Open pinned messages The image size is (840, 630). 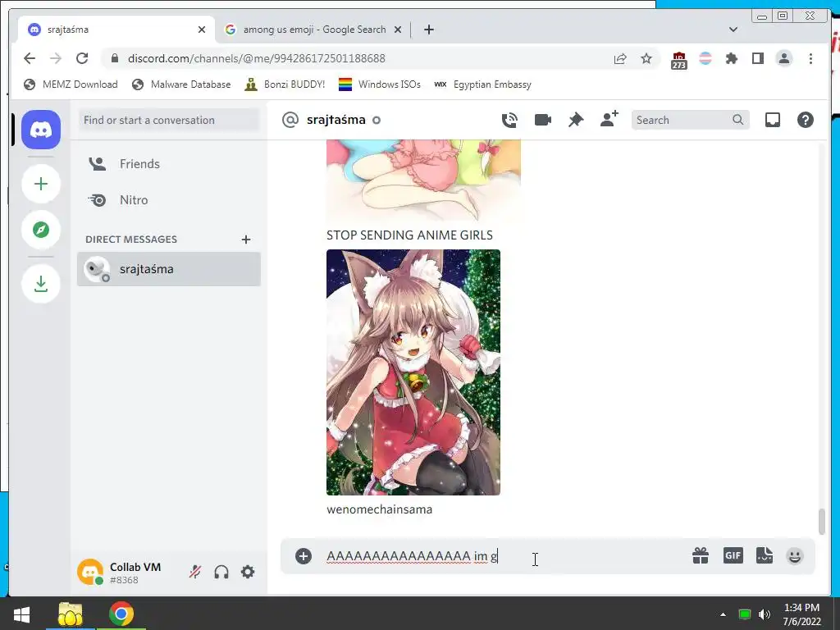point(576,120)
